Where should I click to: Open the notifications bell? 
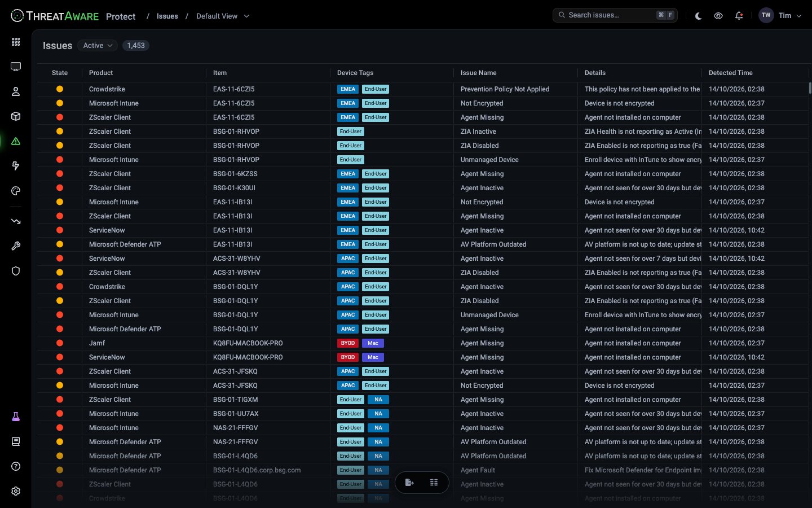pos(739,16)
